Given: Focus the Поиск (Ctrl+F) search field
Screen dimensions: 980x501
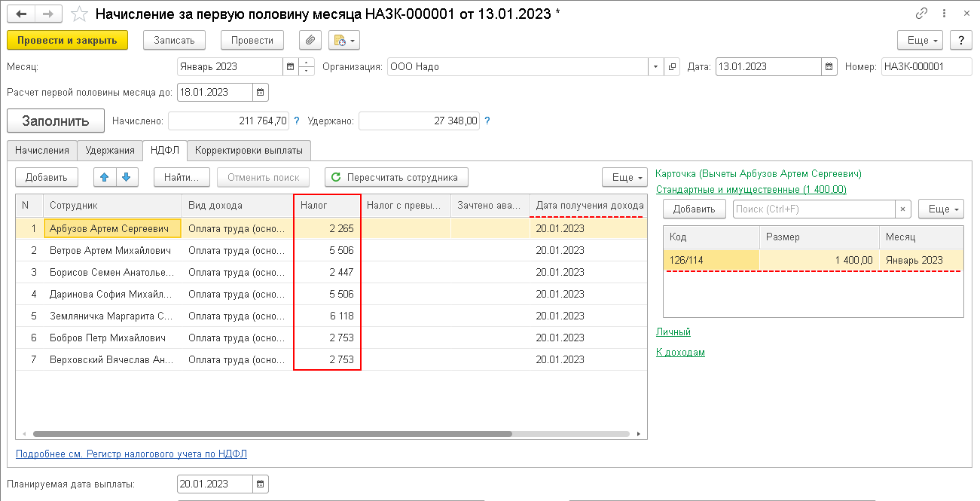Looking at the screenshot, I should click(814, 209).
